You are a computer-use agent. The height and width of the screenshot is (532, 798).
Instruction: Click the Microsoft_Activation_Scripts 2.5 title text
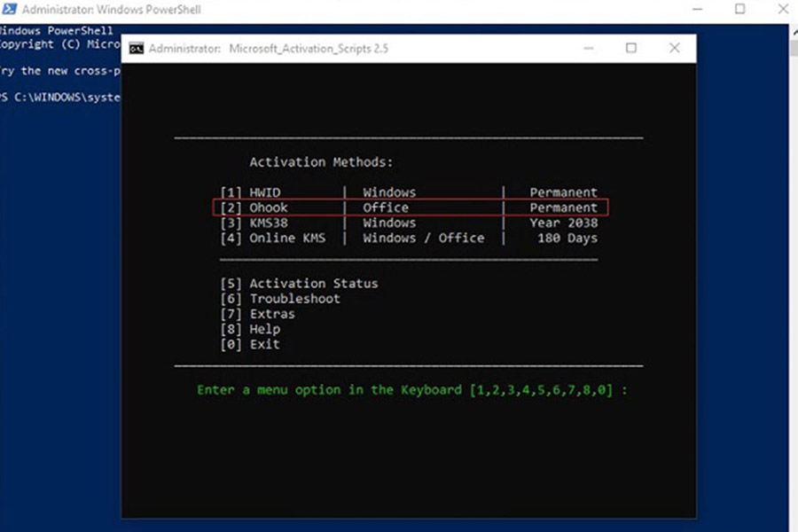pyautogui.click(x=309, y=49)
